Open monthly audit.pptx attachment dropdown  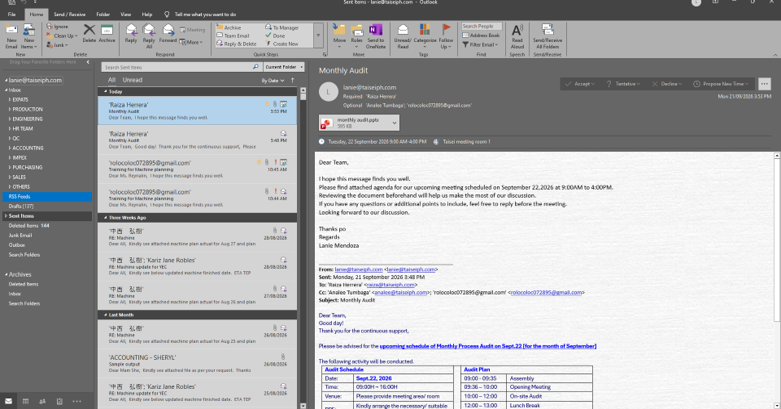(x=394, y=123)
